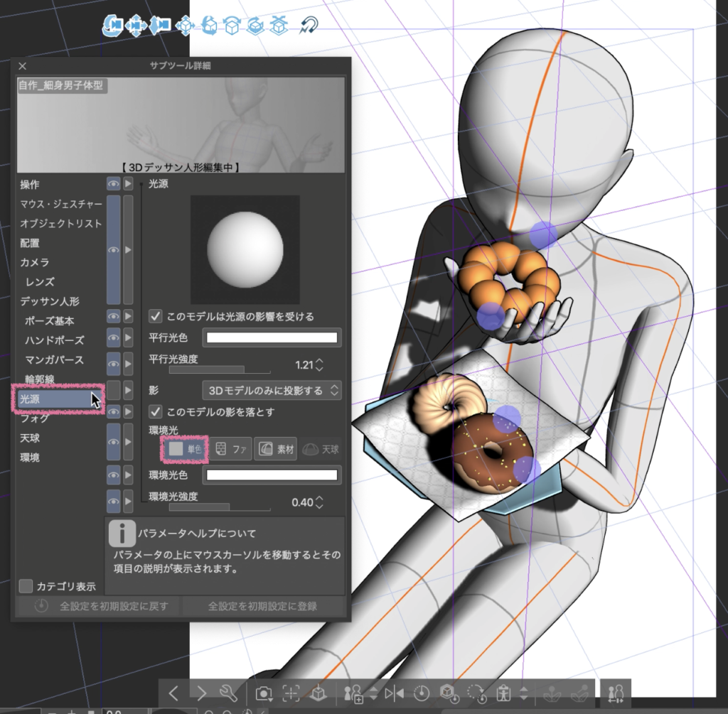Click the camera preset icon in launcher
The height and width of the screenshot is (714, 728).
[x=264, y=693]
